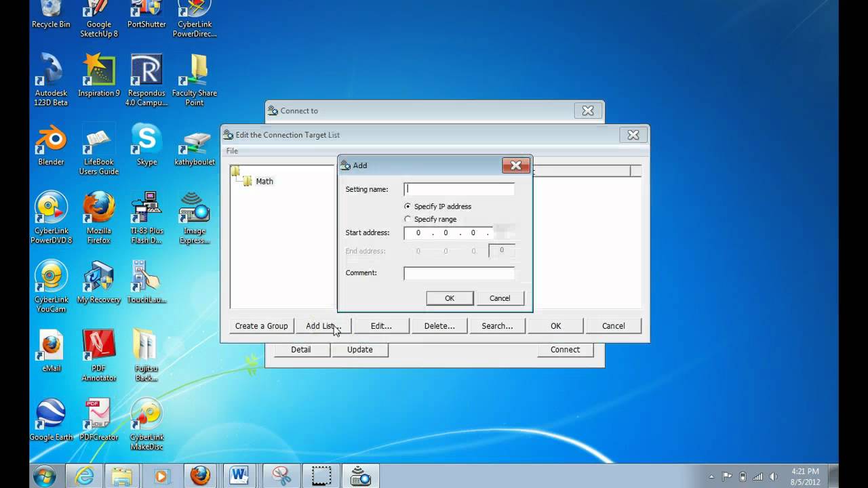The height and width of the screenshot is (488, 868).
Task: Open the Snipping Tool taskbar icon
Action: (281, 476)
